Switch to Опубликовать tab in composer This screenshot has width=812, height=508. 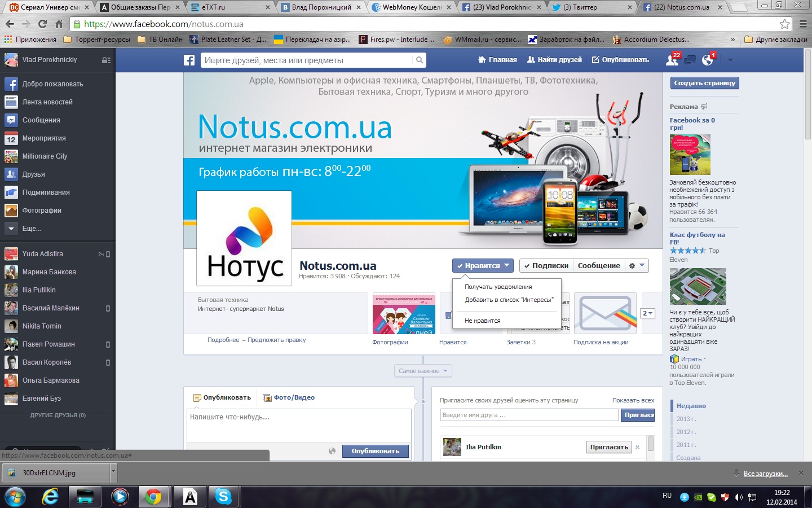[222, 397]
